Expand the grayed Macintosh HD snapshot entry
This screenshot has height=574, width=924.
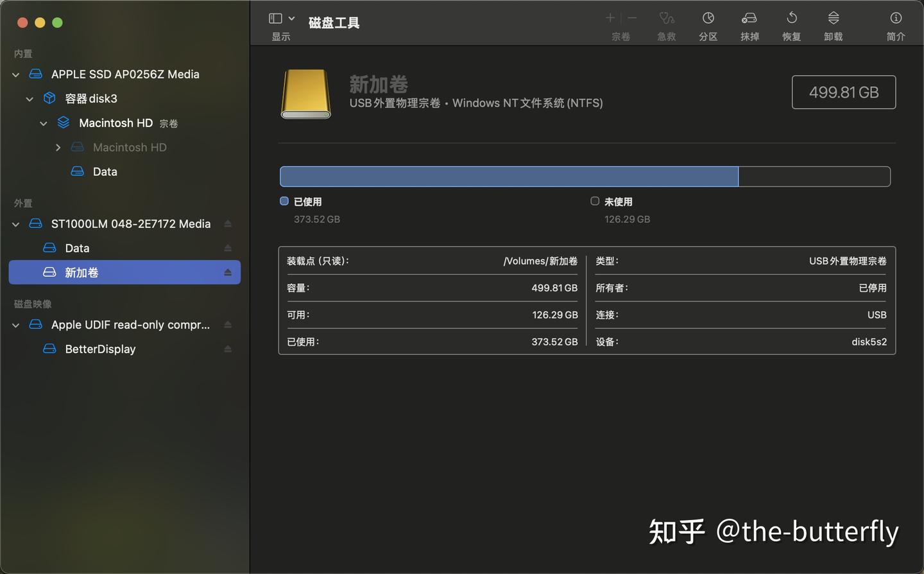tap(58, 147)
